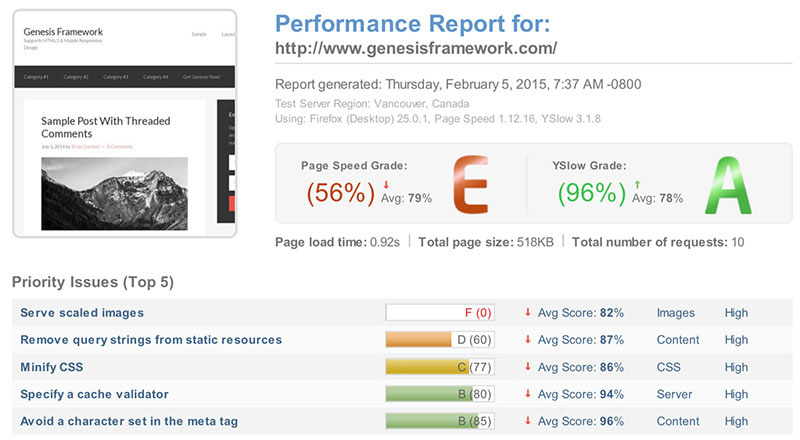Viewport: 800px width, 440px height.
Task: Click the genesisframework.com URL heading
Action: click(x=416, y=48)
